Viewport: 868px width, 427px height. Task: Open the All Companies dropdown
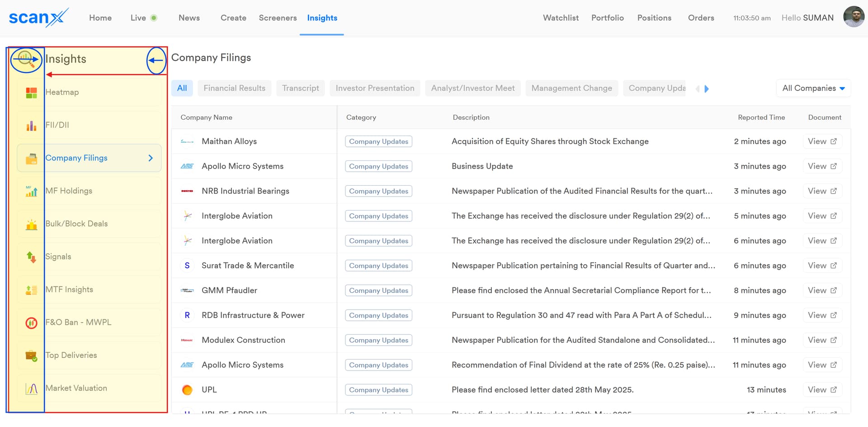click(813, 89)
